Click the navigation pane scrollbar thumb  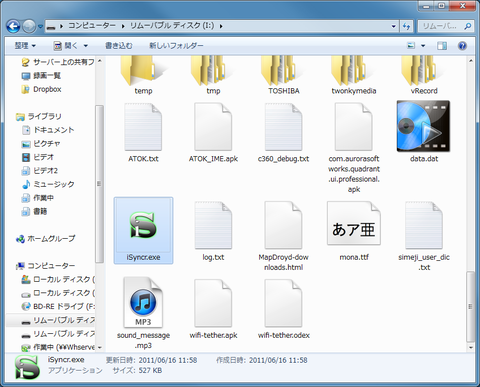(x=99, y=184)
